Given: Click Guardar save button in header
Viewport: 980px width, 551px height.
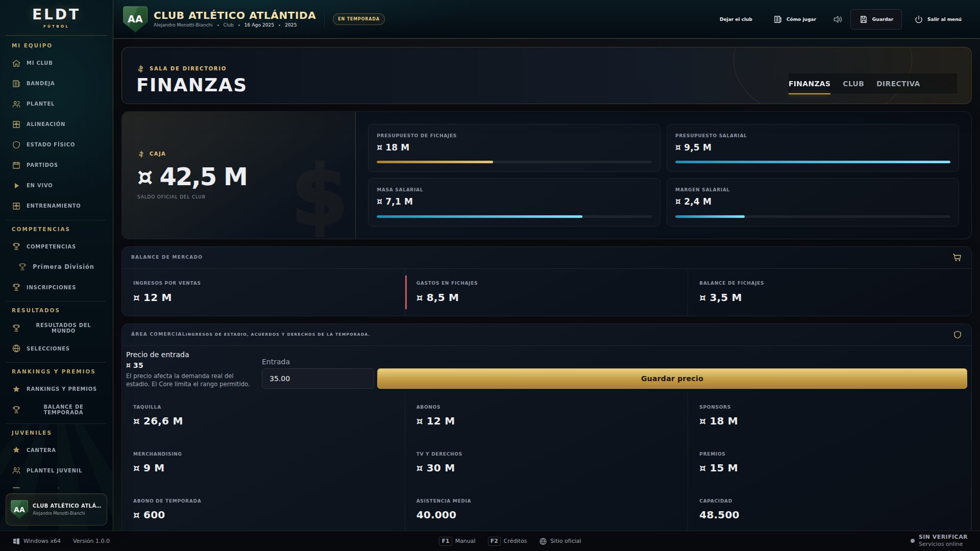Looking at the screenshot, I should [876, 19].
